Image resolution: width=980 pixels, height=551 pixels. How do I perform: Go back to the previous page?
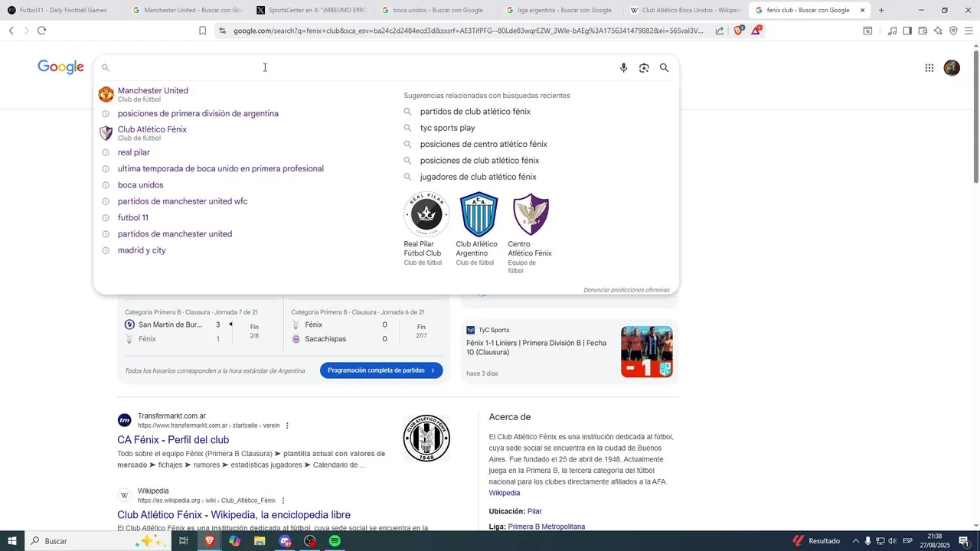[11, 31]
